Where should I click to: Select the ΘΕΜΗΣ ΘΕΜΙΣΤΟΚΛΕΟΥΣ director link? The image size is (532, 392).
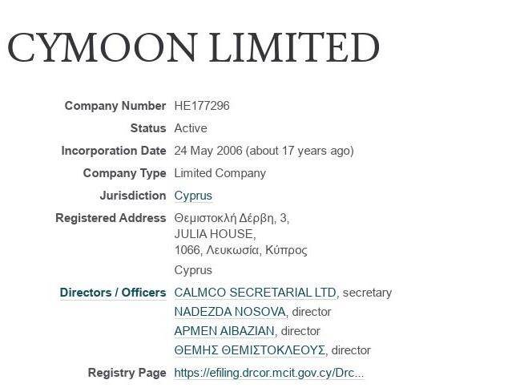(x=249, y=350)
